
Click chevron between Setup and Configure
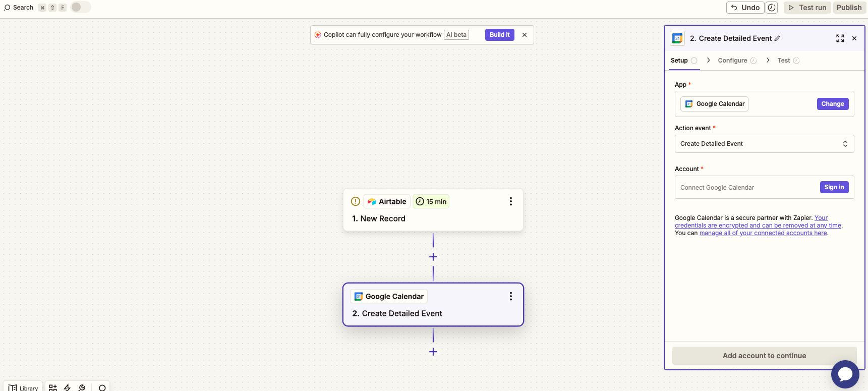[x=709, y=60]
